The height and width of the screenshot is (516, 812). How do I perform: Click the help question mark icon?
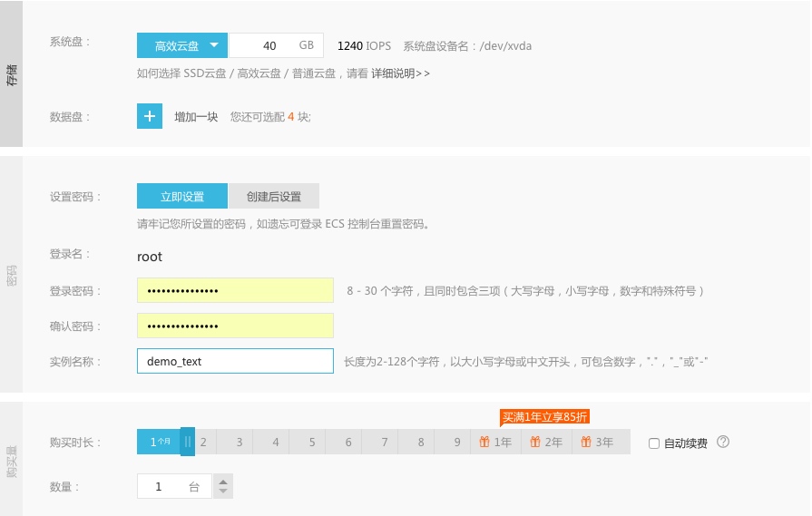point(723,443)
